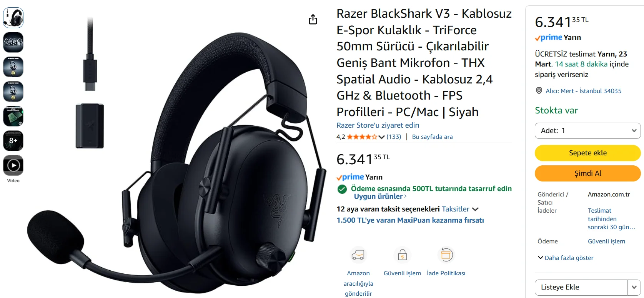Open the 8+ more images thumbnail

pyautogui.click(x=13, y=141)
